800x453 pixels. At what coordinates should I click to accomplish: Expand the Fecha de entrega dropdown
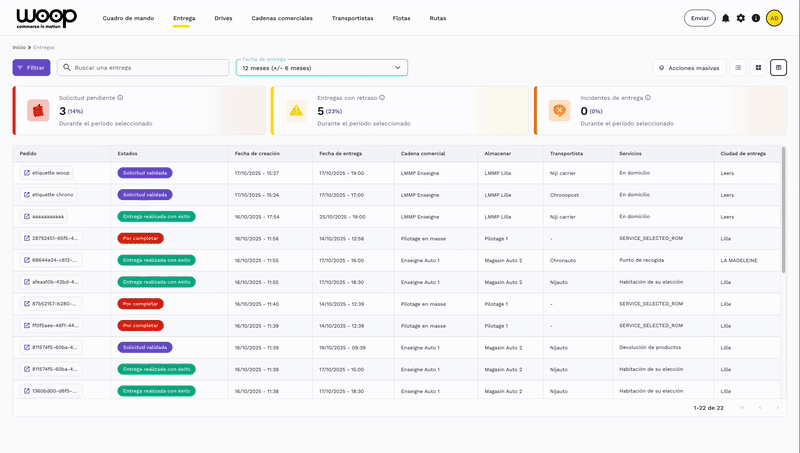(321, 68)
